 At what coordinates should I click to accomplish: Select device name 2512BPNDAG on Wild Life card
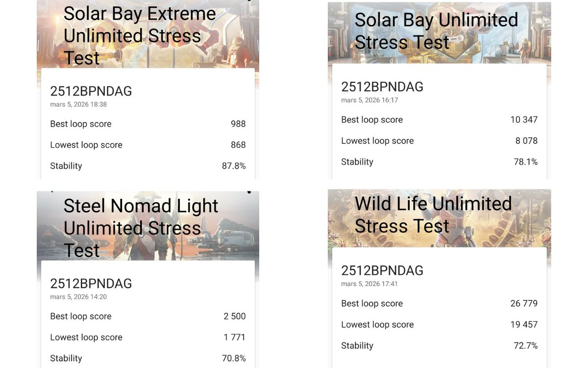tap(382, 270)
